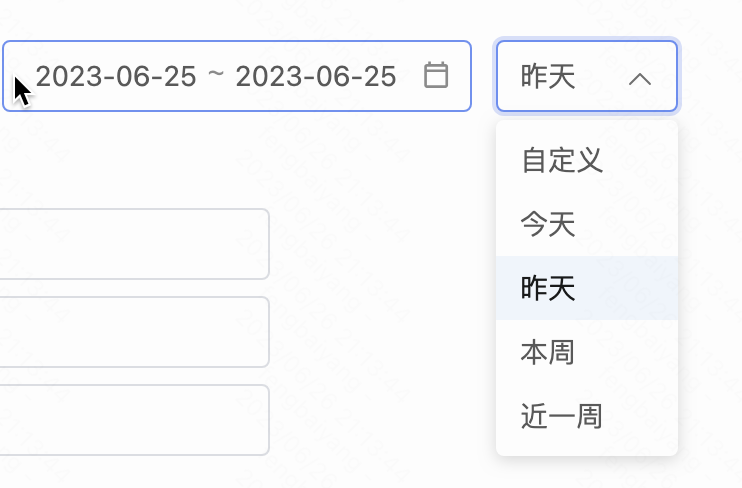Open the date range picker field

pos(237,76)
